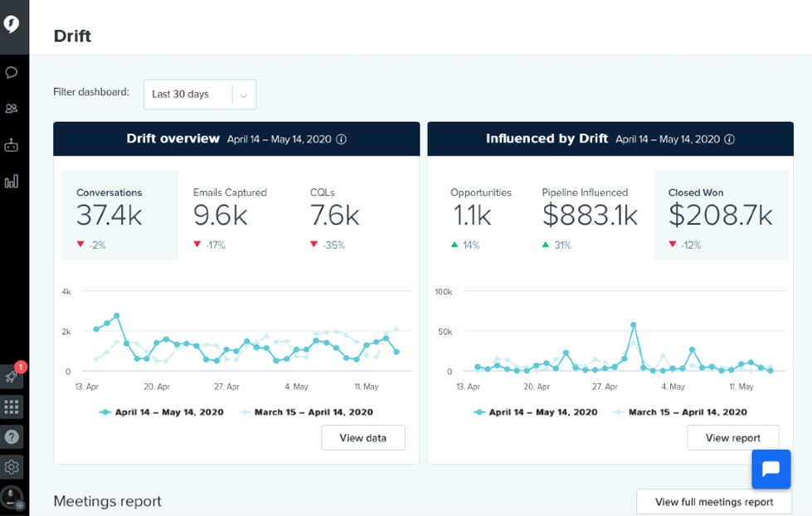Click the user avatar in sidebar
The height and width of the screenshot is (516, 812).
pos(12,498)
